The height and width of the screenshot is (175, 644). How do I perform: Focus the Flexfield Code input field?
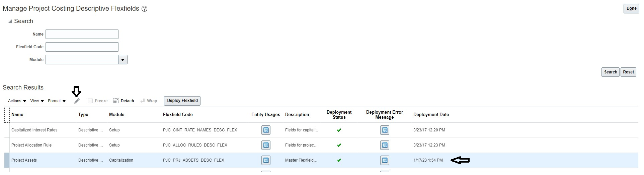coord(82,47)
